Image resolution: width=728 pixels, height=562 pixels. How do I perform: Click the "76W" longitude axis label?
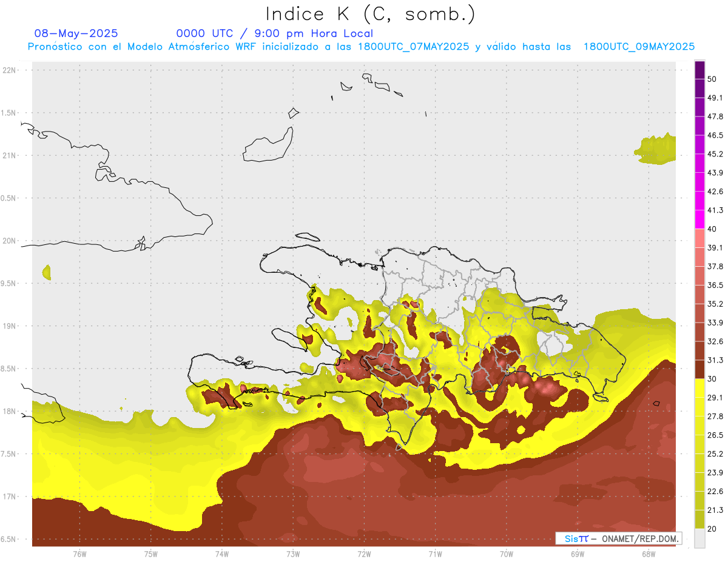point(79,554)
